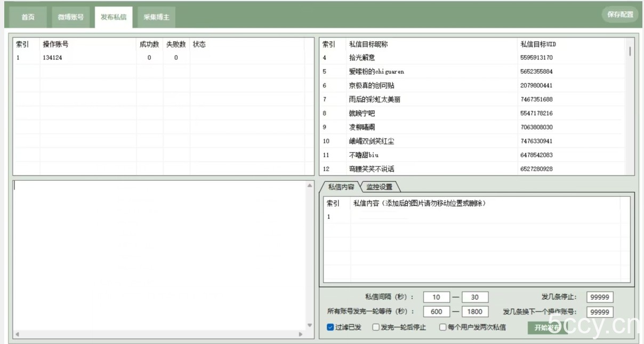Open the 监控设置 tab
The image size is (644, 344).
tap(380, 187)
